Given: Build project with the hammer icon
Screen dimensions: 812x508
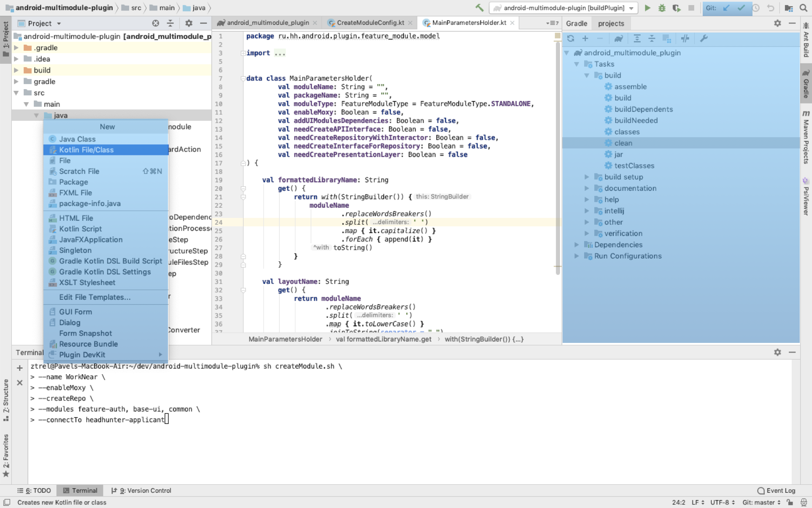Looking at the screenshot, I should click(479, 8).
